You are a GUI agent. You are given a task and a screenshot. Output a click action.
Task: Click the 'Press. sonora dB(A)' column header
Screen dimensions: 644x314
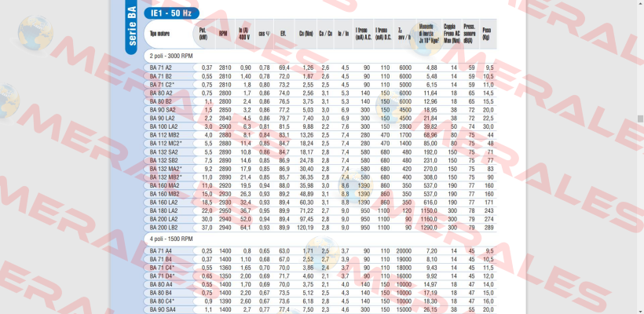469,34
